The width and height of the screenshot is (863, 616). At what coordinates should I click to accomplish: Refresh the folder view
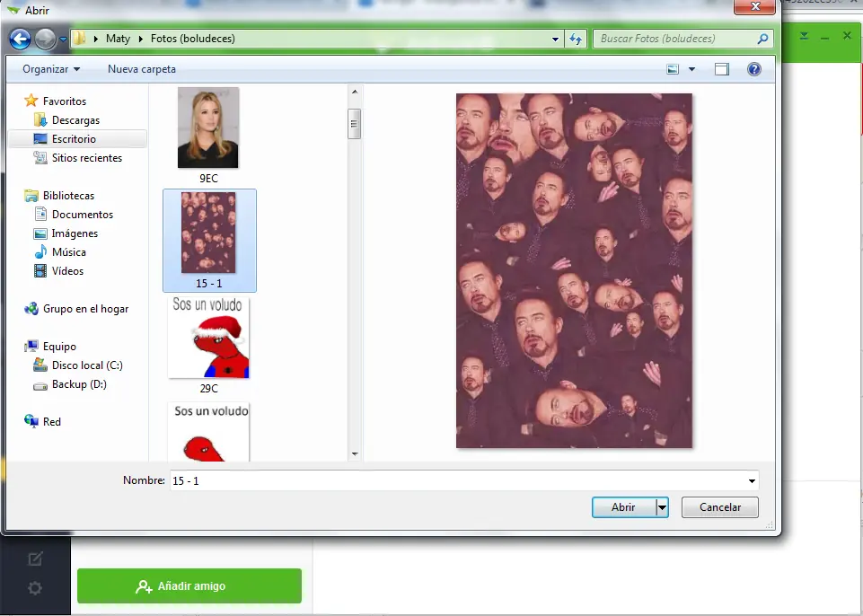(x=576, y=40)
